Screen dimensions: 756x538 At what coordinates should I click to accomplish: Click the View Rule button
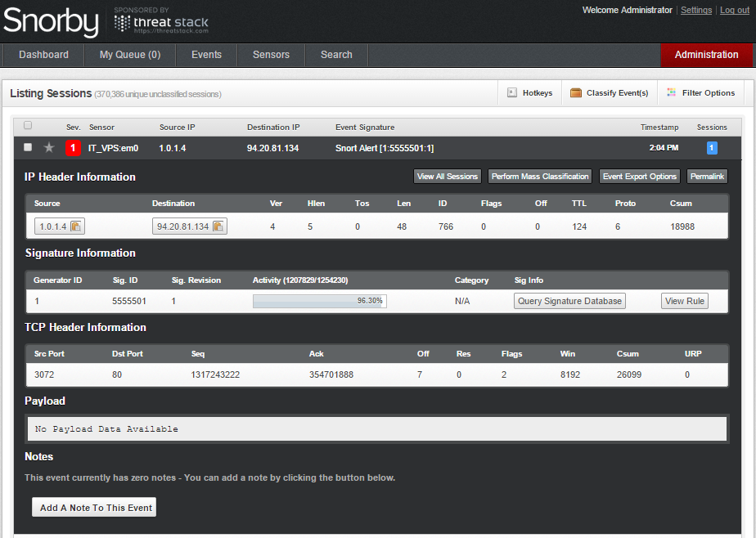(685, 301)
